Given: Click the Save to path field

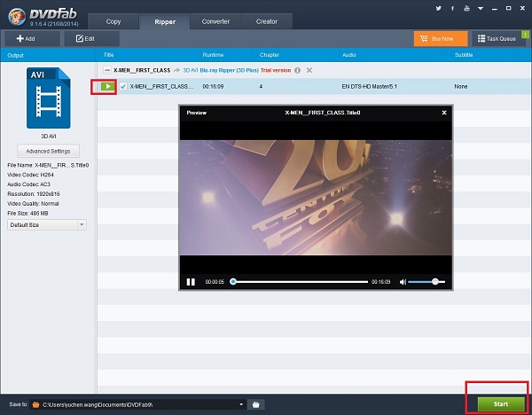Looking at the screenshot, I should click(x=137, y=404).
